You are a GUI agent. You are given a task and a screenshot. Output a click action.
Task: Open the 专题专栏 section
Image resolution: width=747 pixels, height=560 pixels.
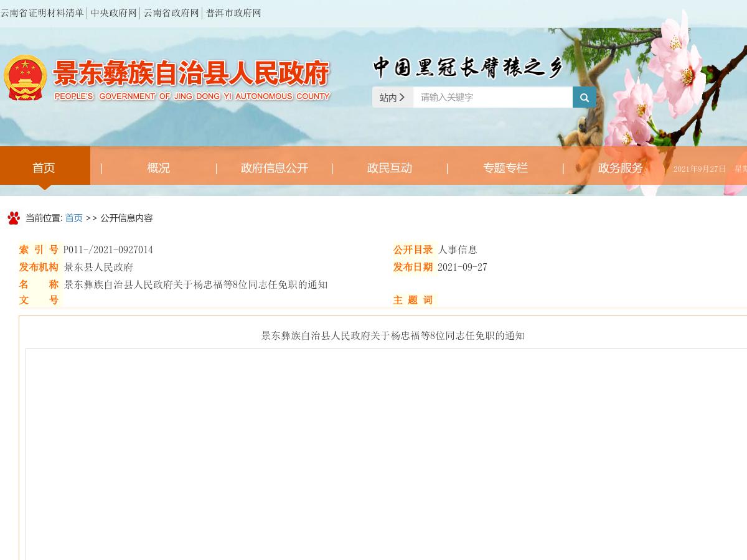(505, 168)
